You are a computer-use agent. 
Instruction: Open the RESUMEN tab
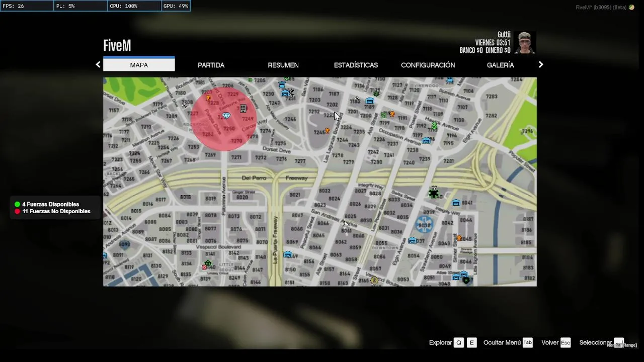283,65
